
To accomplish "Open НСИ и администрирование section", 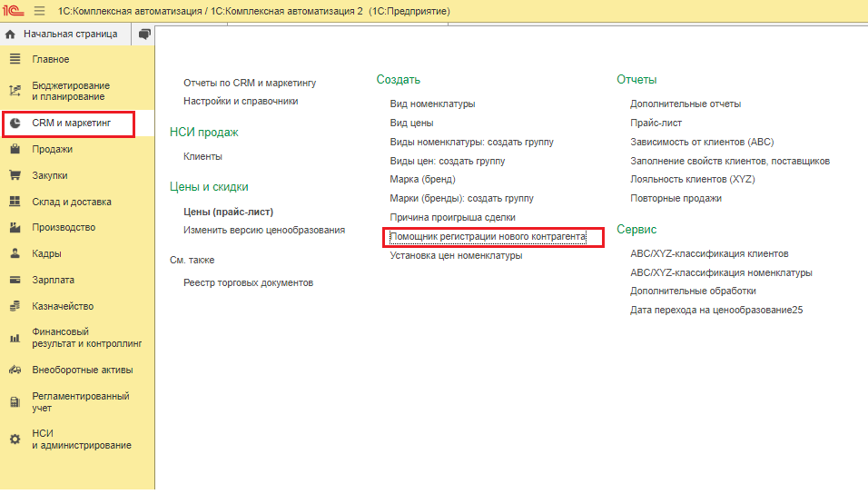I will click(82, 440).
